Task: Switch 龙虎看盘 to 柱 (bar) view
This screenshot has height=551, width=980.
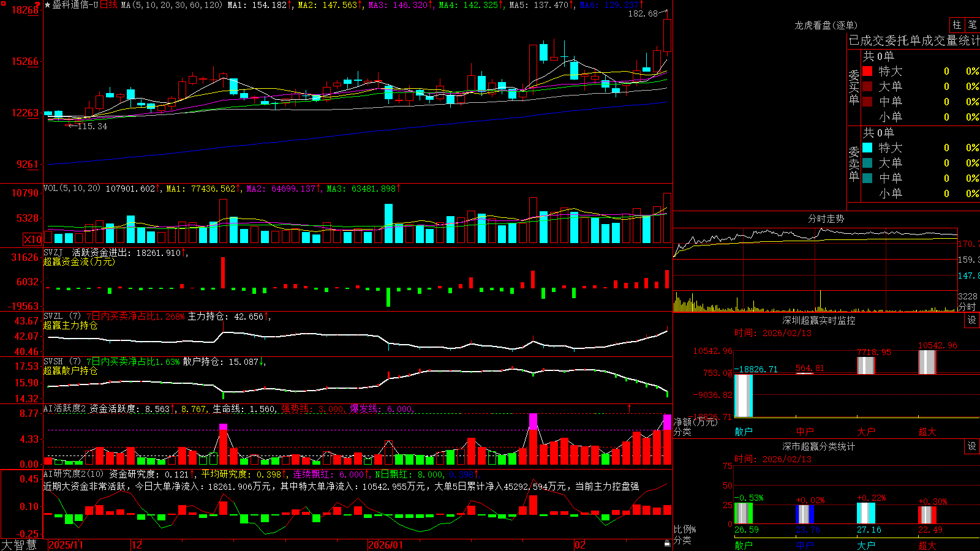Action: tap(957, 25)
